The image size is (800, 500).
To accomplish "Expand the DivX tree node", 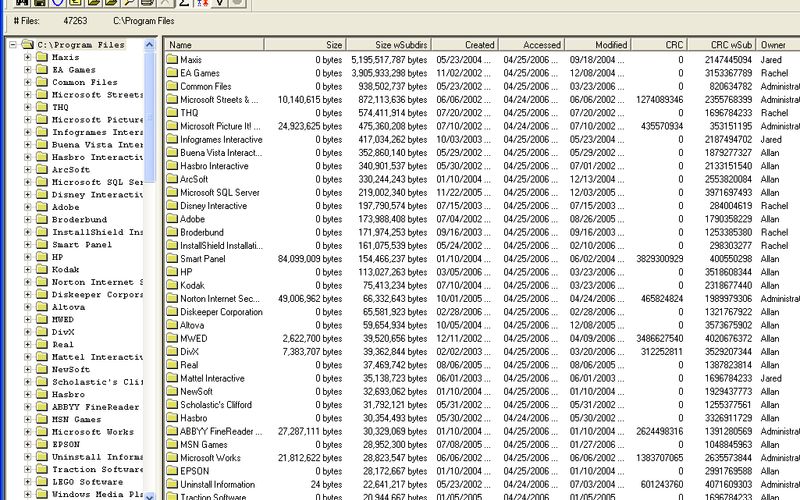I will [28, 332].
